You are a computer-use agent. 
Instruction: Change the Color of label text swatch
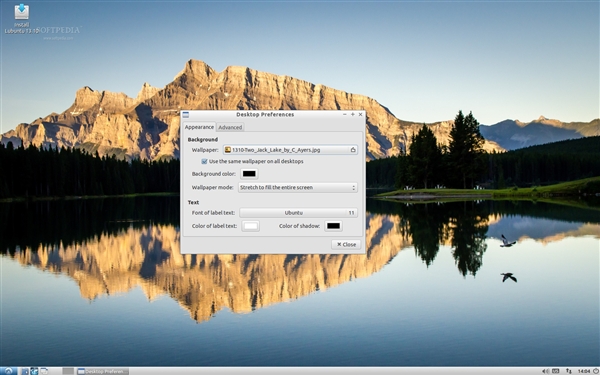point(251,226)
